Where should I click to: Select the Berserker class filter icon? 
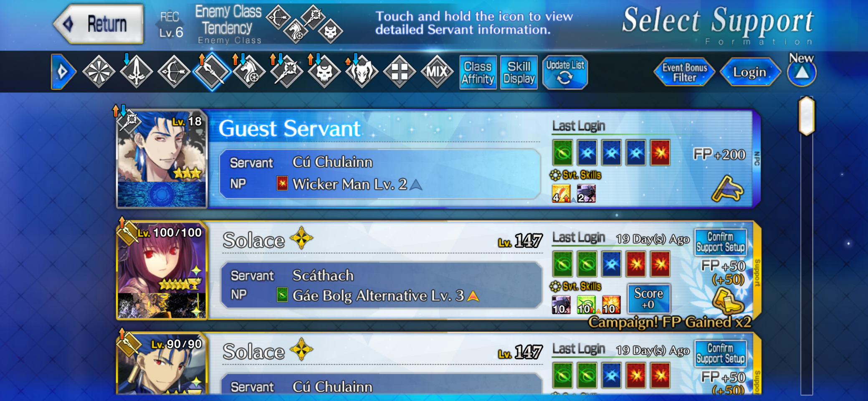[362, 72]
